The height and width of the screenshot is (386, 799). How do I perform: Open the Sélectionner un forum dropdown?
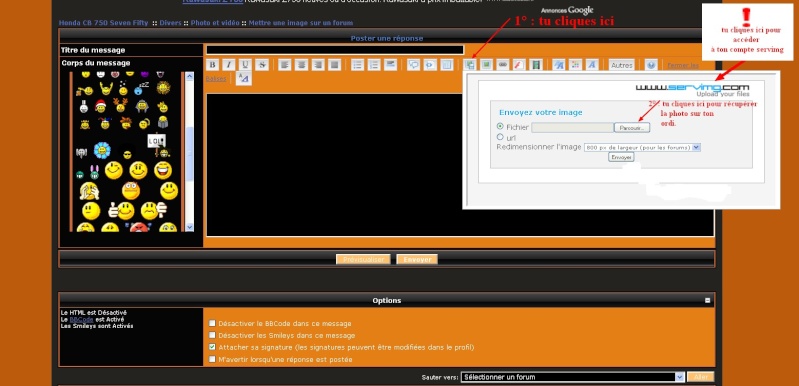(x=572, y=377)
